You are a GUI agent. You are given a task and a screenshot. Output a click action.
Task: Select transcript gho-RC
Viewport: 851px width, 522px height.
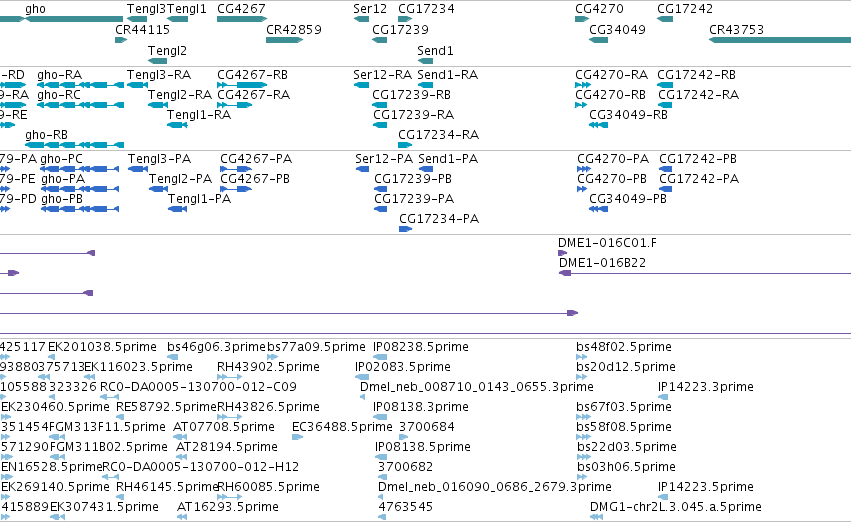click(x=59, y=95)
